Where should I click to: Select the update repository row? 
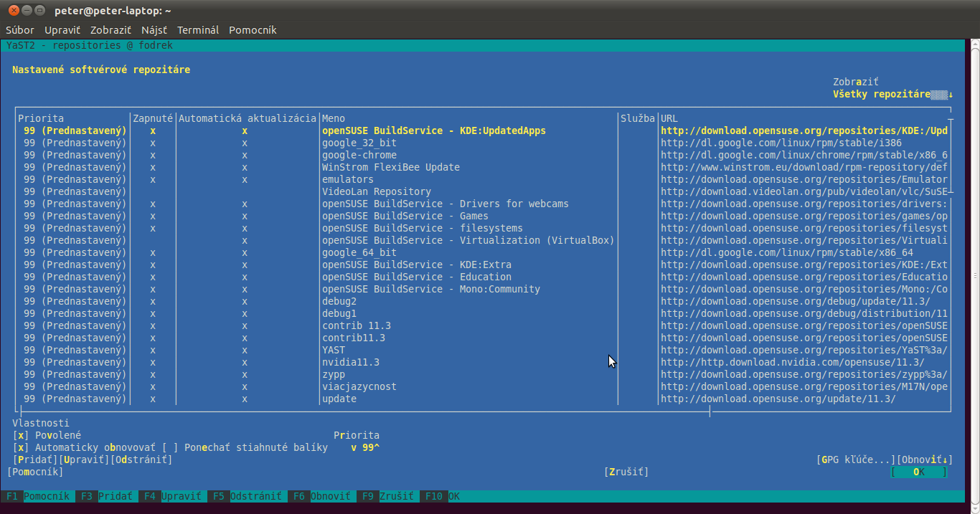(483, 399)
